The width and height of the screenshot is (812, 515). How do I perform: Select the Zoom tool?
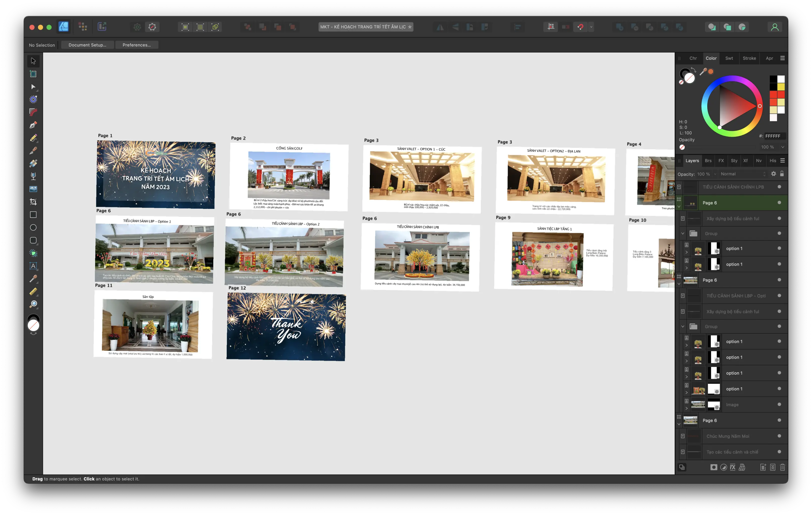pyautogui.click(x=33, y=304)
